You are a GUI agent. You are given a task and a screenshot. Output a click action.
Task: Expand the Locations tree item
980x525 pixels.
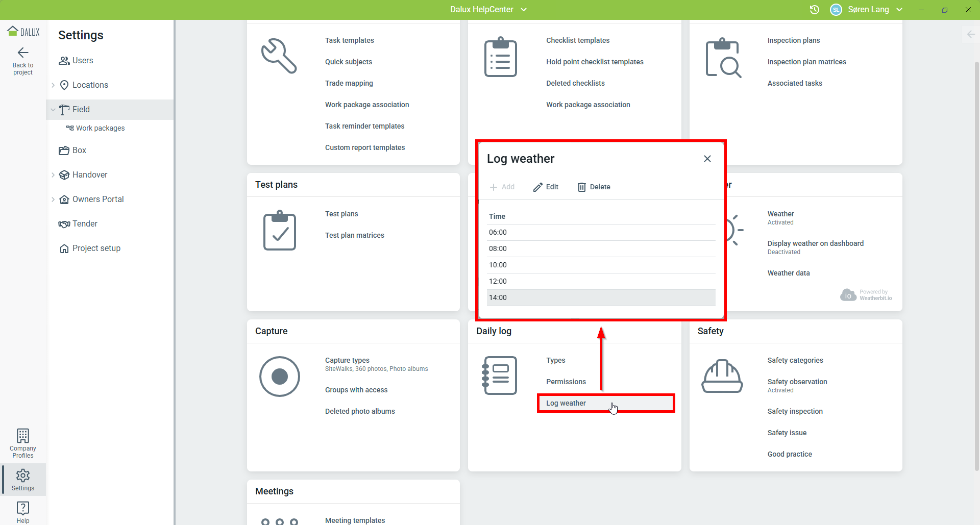[53, 85]
